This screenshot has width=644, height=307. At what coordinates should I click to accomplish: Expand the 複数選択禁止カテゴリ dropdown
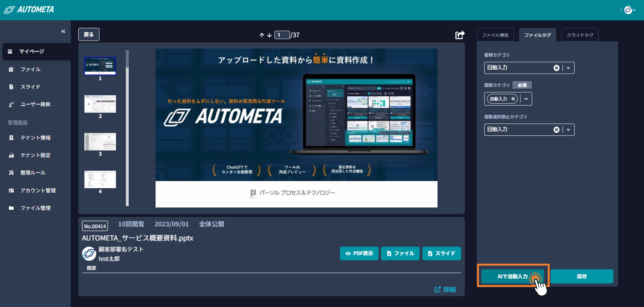coord(568,130)
